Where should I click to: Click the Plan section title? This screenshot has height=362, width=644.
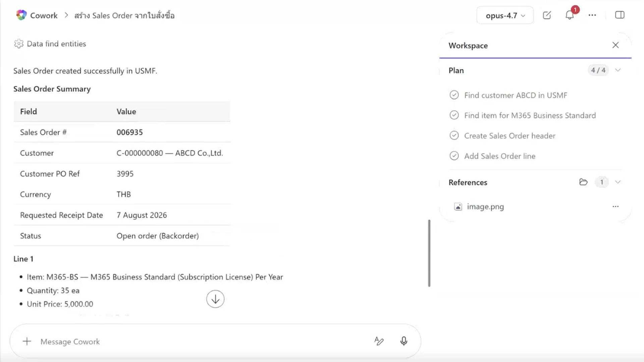[456, 70]
